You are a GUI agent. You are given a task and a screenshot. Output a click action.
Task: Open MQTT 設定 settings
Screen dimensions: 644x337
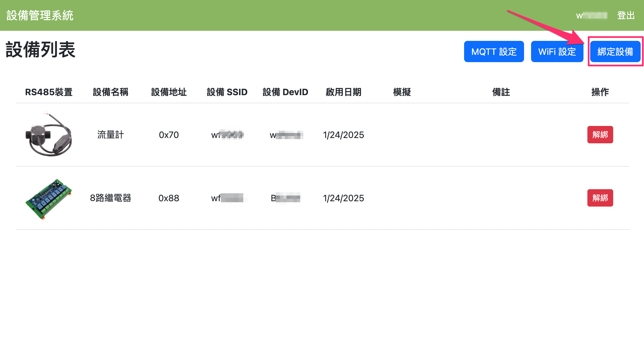(x=494, y=52)
